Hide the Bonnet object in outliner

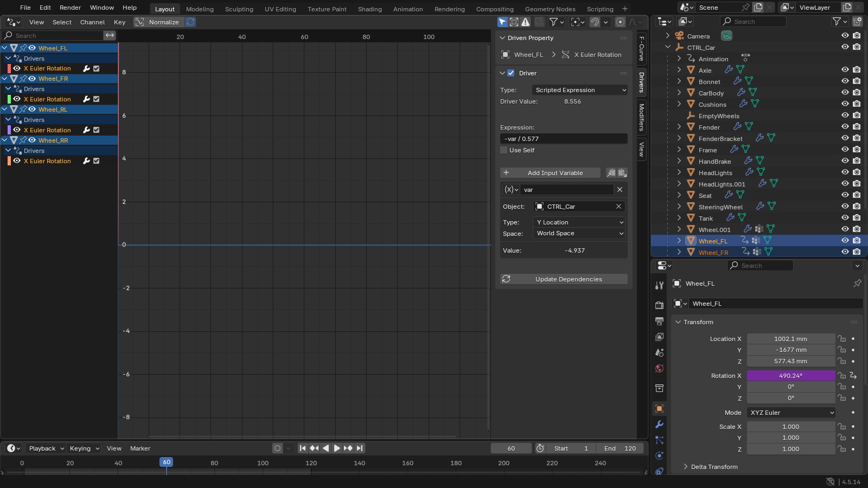(x=845, y=81)
